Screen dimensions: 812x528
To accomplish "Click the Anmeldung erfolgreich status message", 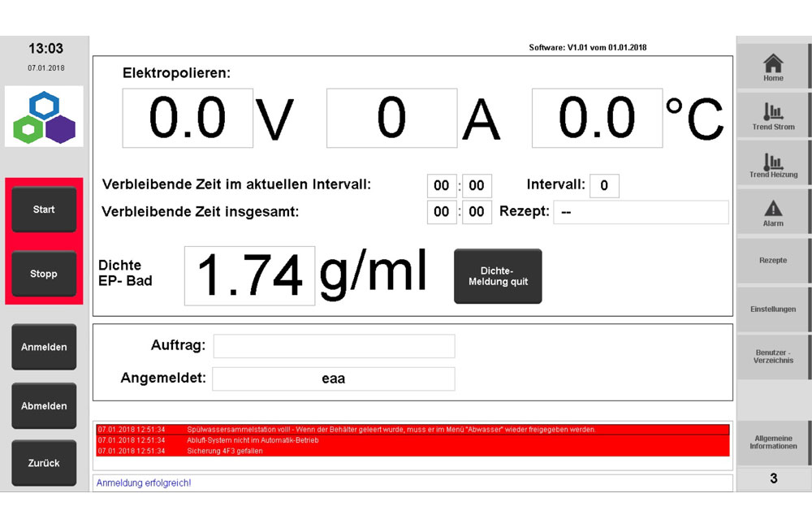I will tap(144, 483).
